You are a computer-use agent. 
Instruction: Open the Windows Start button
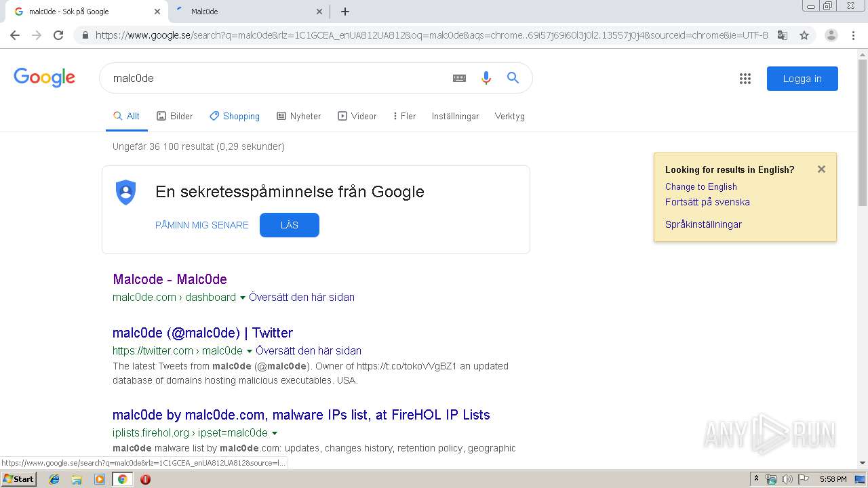(x=19, y=479)
